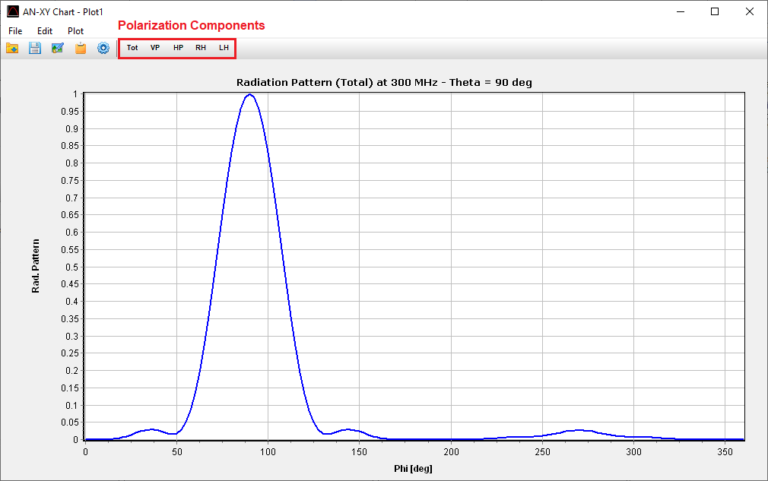
Task: Choose the LH circular polarization component
Action: 224,48
